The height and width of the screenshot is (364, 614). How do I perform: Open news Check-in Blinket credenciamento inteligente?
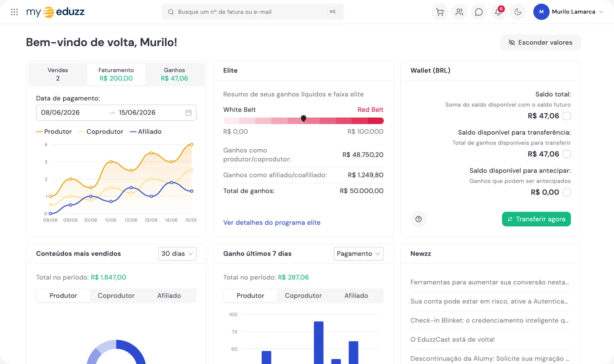(x=490, y=320)
